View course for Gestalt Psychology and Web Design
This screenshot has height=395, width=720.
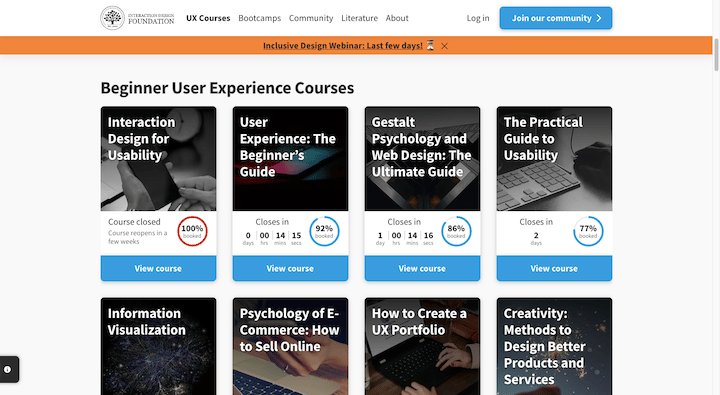click(x=422, y=268)
